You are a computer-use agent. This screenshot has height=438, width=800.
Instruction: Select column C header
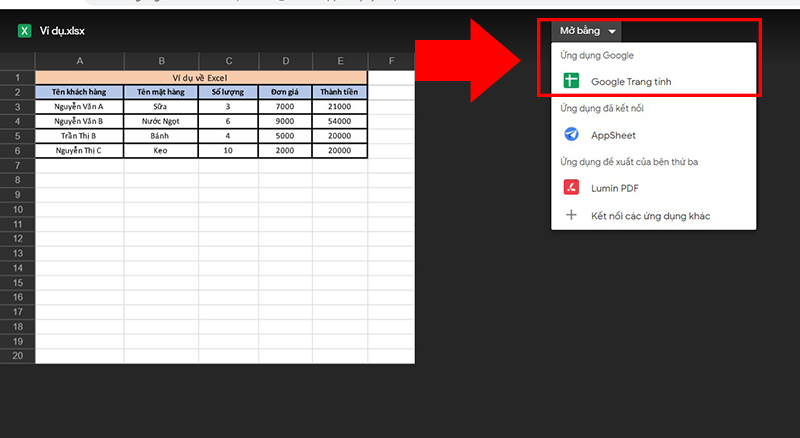tap(229, 61)
